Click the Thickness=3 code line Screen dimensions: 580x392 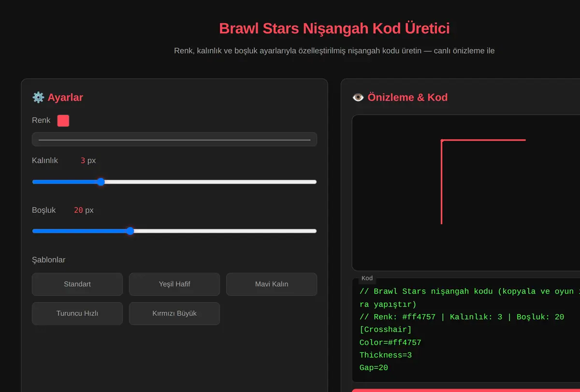coord(386,355)
